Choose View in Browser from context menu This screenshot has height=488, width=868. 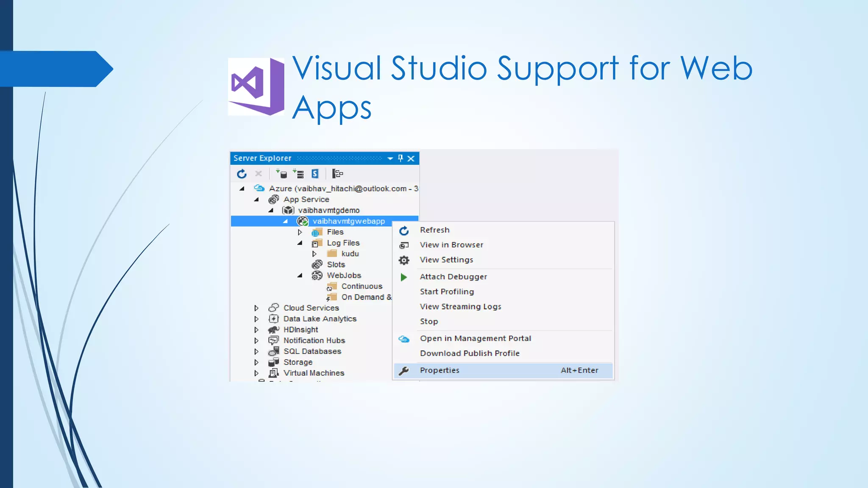point(503,245)
